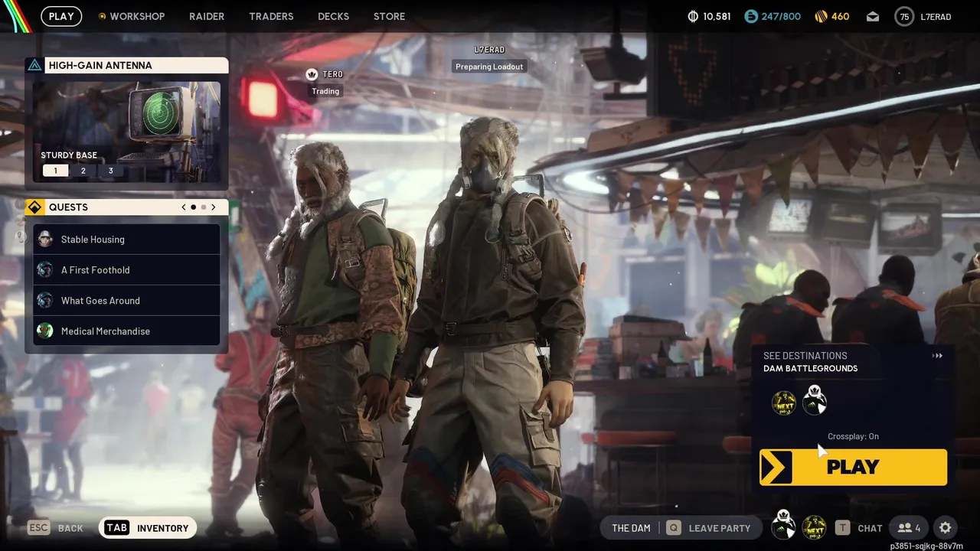Click the T key chat icon
The image size is (980, 551).
pyautogui.click(x=843, y=528)
